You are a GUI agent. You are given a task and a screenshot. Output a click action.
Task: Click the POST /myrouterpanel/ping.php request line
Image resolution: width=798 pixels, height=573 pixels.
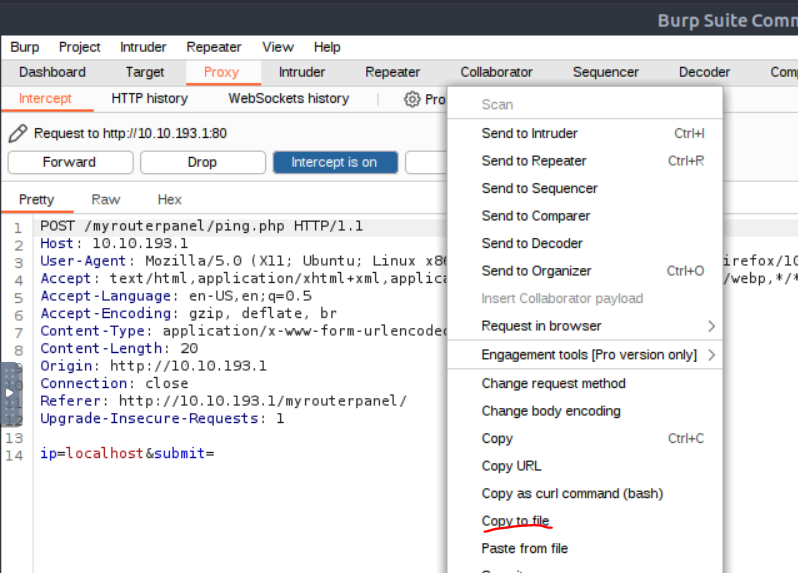coord(202,226)
